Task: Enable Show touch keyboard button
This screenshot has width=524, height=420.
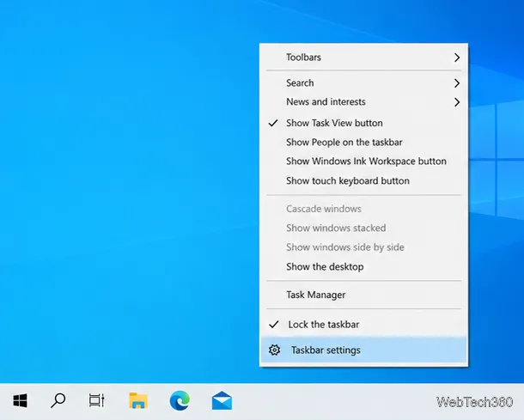Action: (363, 180)
